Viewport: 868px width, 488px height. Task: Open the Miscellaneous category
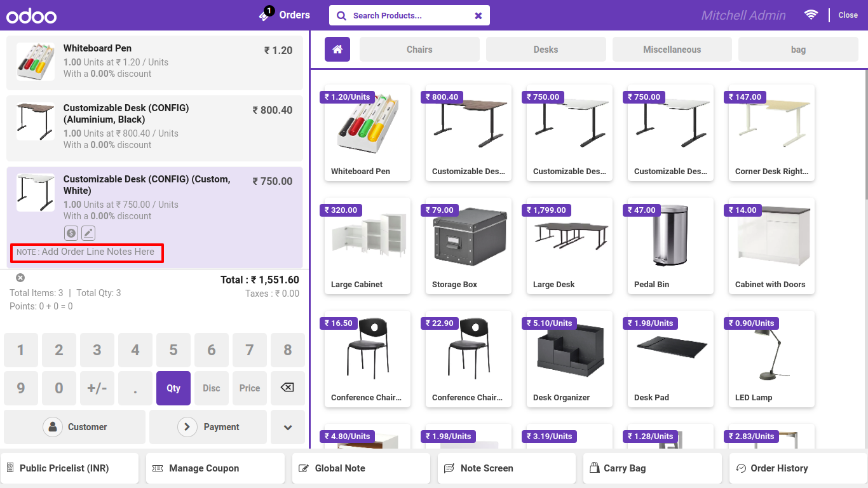click(672, 50)
